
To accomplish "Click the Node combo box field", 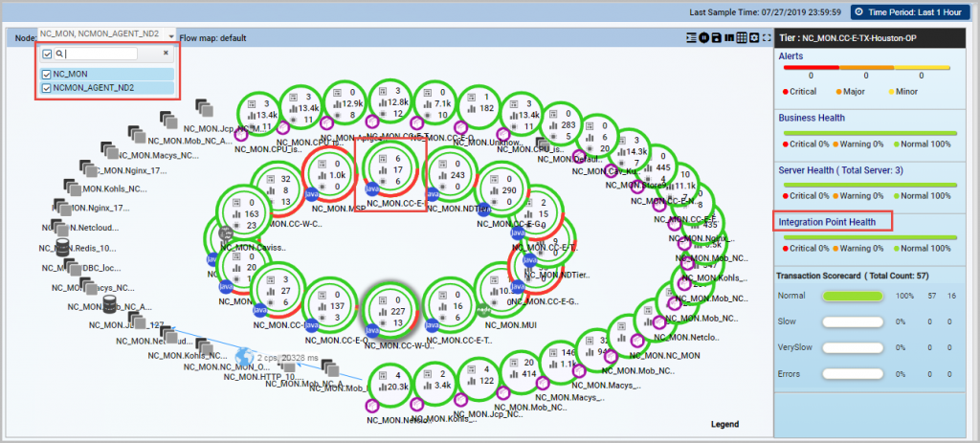I will pos(107,33).
